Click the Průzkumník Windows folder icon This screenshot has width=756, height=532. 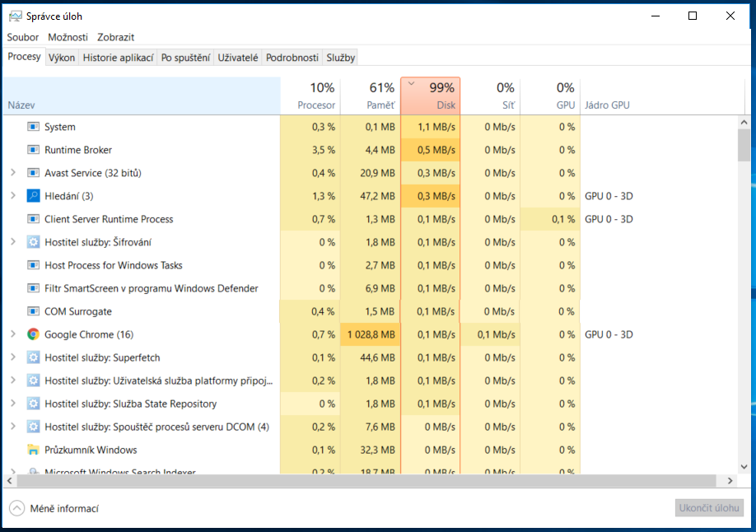tap(33, 450)
